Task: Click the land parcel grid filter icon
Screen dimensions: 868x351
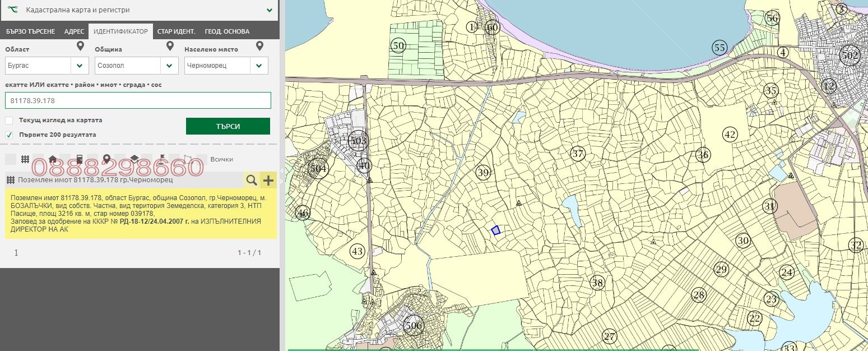Action: (x=25, y=159)
